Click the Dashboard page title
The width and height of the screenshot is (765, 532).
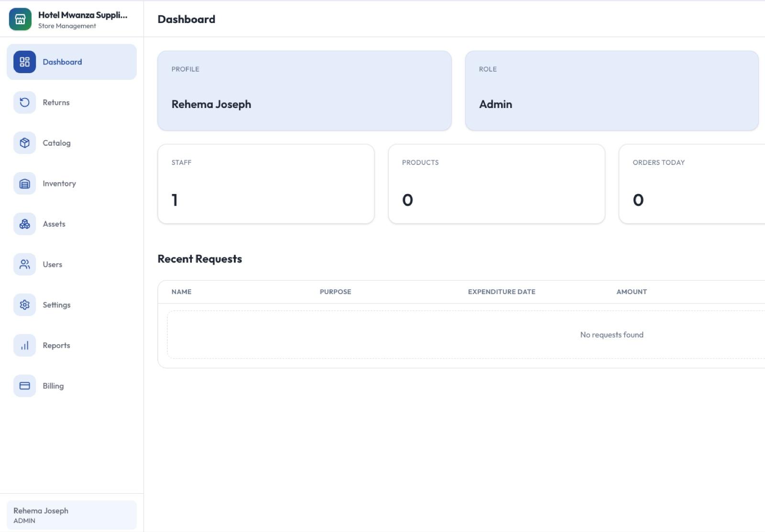(186, 19)
